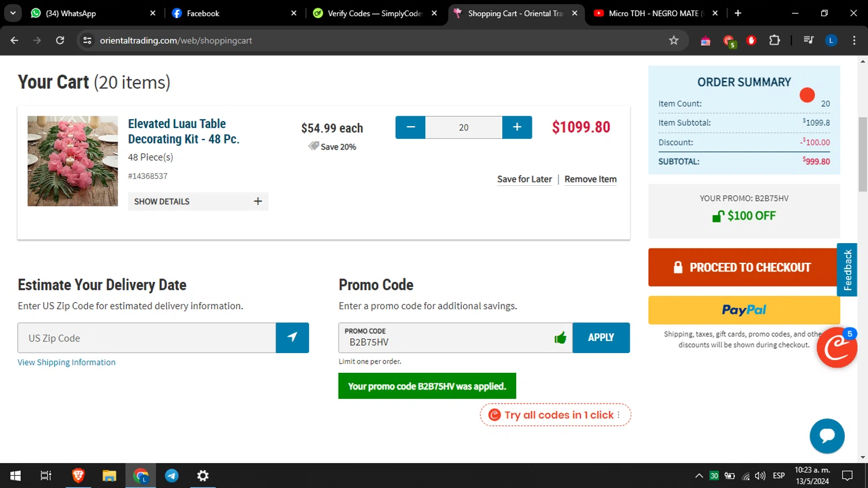
Task: Open the tab search dropdown arrow
Action: coord(13,13)
